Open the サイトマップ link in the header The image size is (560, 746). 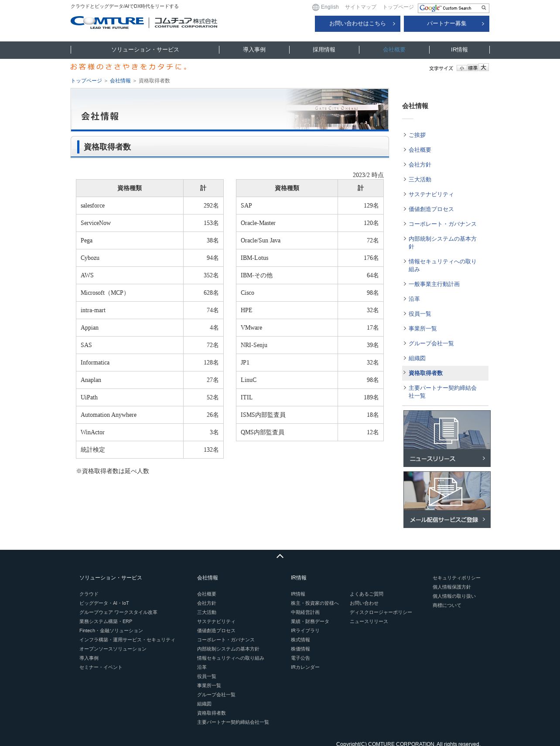360,7
